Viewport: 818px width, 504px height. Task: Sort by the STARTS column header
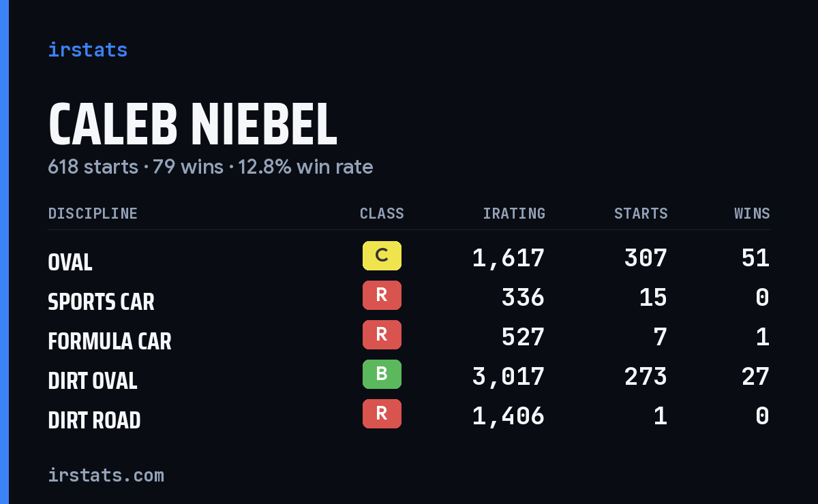[641, 214]
